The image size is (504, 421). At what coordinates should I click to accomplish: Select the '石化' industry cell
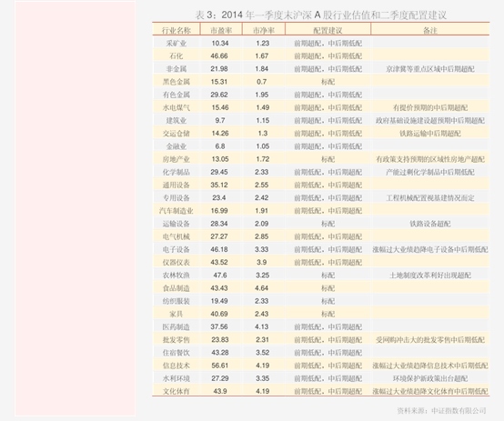pos(176,55)
